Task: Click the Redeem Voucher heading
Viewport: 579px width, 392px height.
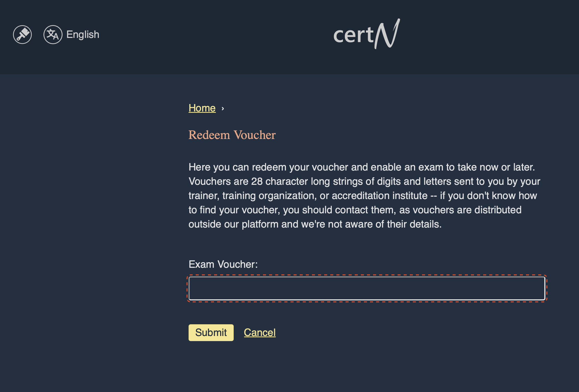Action: 232,135
